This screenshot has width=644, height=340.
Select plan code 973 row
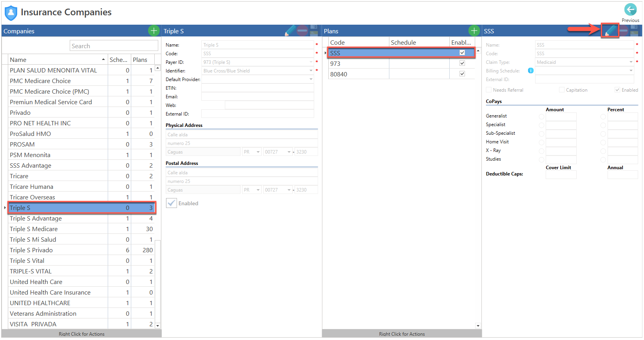click(402, 63)
